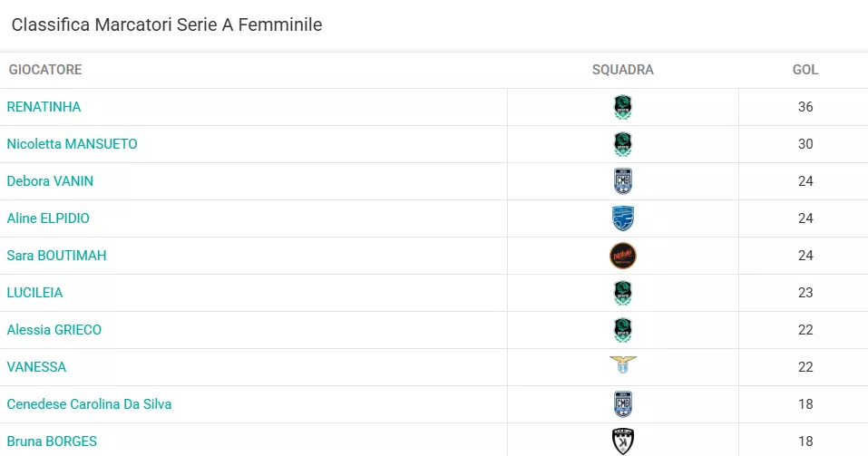Image resolution: width=868 pixels, height=456 pixels.
Task: Click the Bruna BORGES player link
Action: point(52,441)
